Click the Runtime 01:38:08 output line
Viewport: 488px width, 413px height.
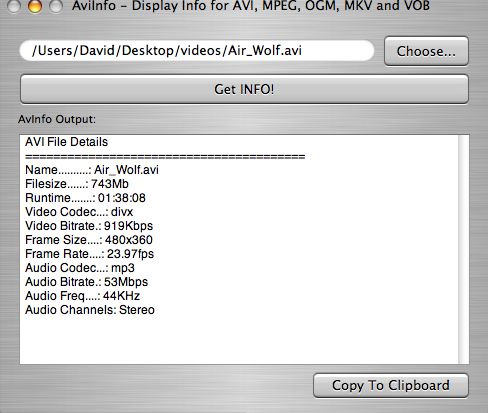tap(85, 198)
